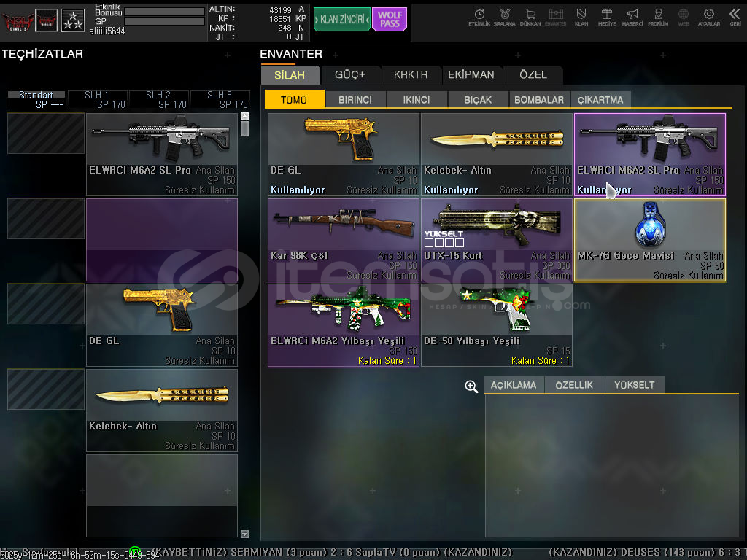Click the YÜKSELT upgrade boxes on UTX-15
This screenshot has width=747, height=560.
coord(444,242)
